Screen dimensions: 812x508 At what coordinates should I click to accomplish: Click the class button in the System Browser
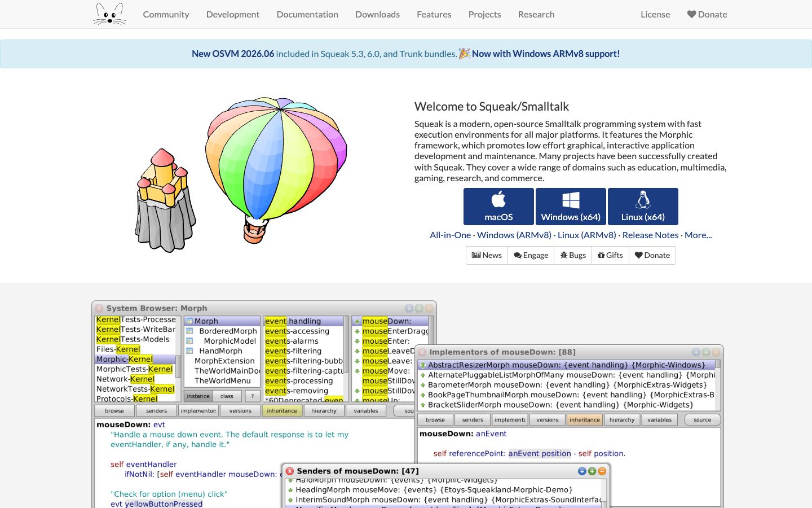pos(227,396)
